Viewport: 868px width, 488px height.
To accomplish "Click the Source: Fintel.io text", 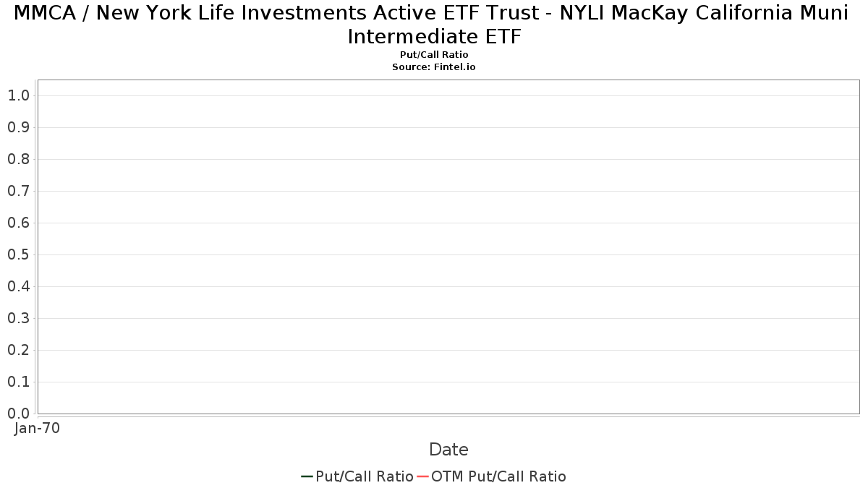I will click(434, 67).
